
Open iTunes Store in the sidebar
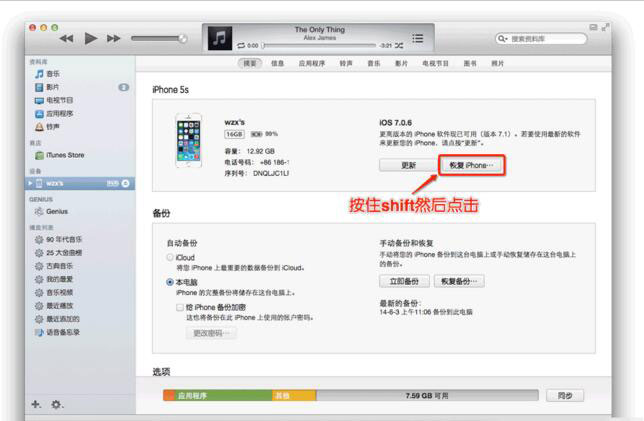[60, 155]
